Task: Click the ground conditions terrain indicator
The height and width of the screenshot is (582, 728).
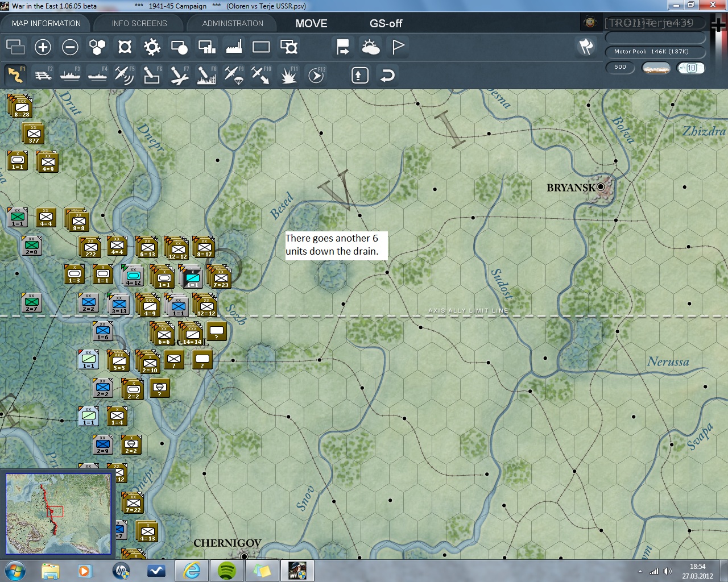Action: (x=655, y=68)
